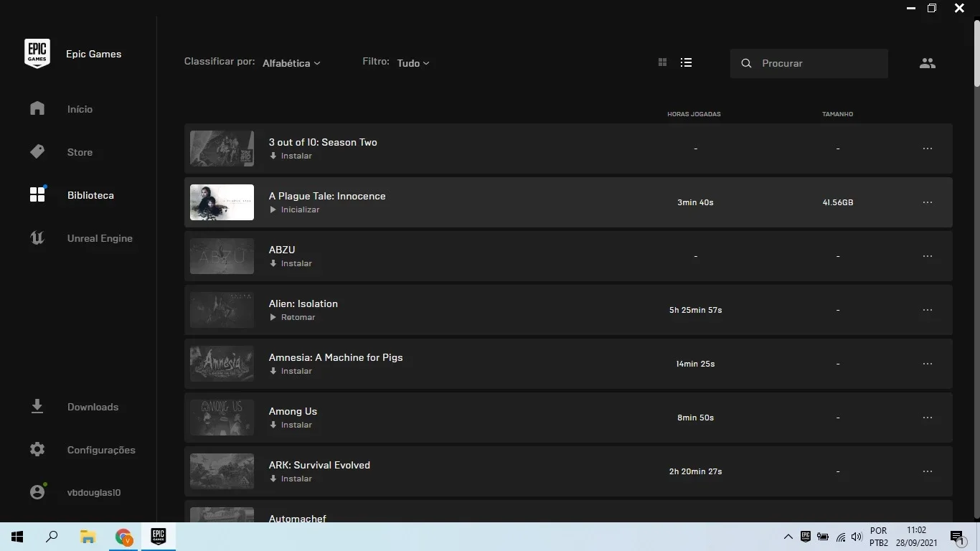The width and height of the screenshot is (980, 551).
Task: Select the Automachef title
Action: pos(297,518)
